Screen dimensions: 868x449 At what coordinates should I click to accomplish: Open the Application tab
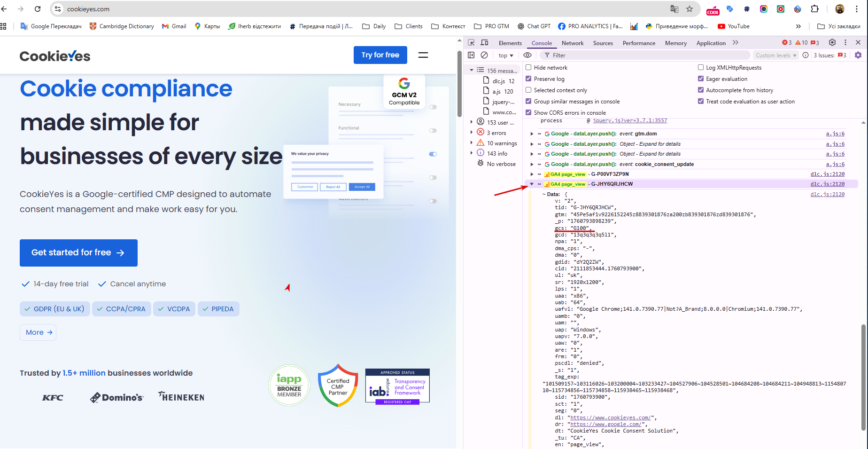click(711, 43)
